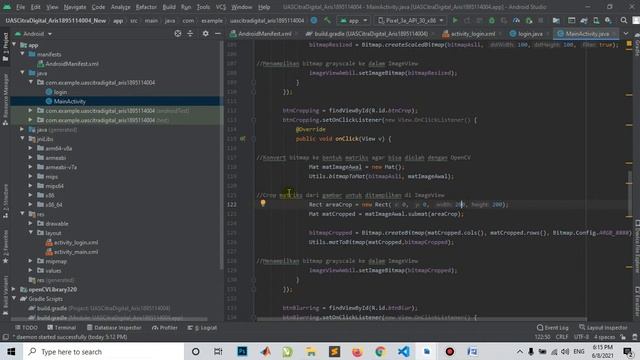Open the app run configuration dropdown
The height and width of the screenshot is (360, 640).
coord(354,20)
